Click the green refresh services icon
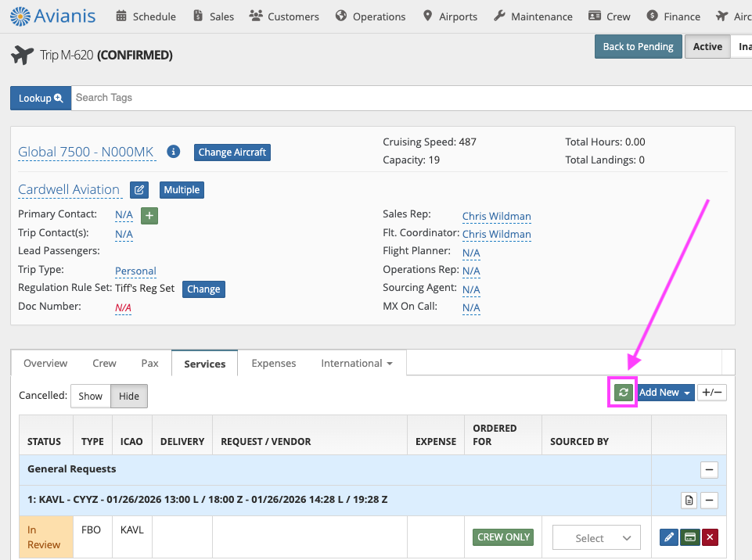The height and width of the screenshot is (560, 752). tap(623, 393)
